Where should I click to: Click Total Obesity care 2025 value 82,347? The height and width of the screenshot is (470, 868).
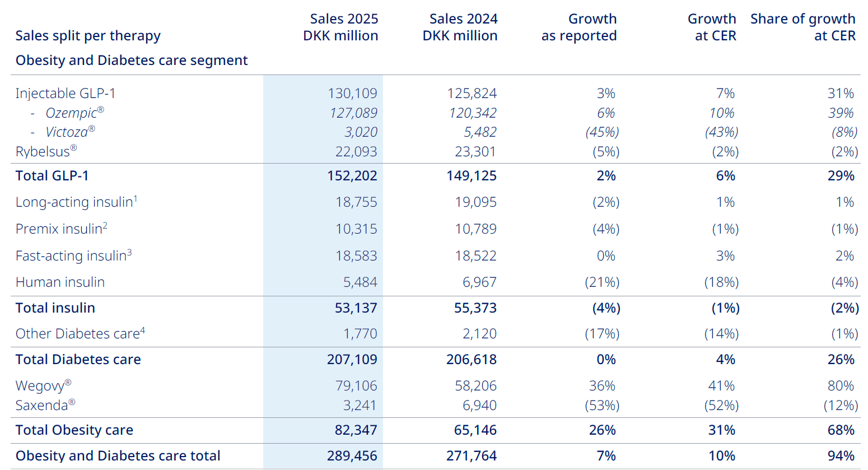pyautogui.click(x=356, y=430)
